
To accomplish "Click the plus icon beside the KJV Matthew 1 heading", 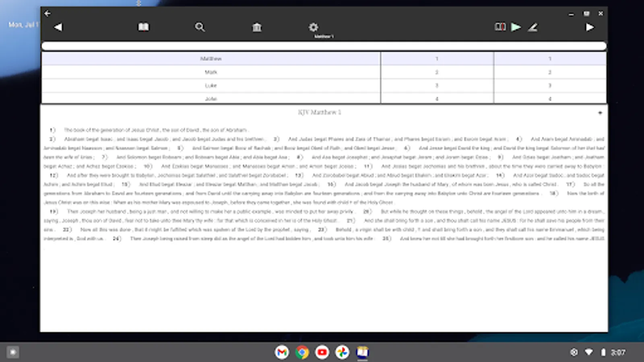I will point(600,113).
